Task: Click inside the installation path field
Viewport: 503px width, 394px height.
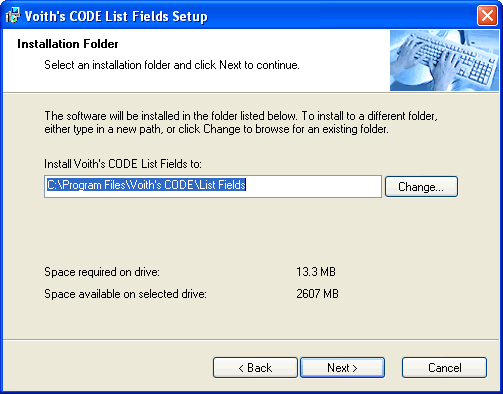Action: [213, 186]
